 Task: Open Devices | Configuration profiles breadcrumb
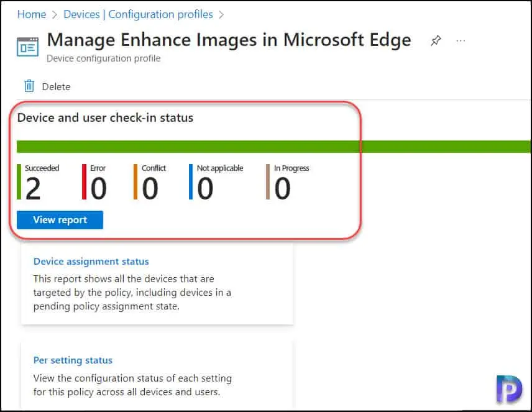point(138,14)
